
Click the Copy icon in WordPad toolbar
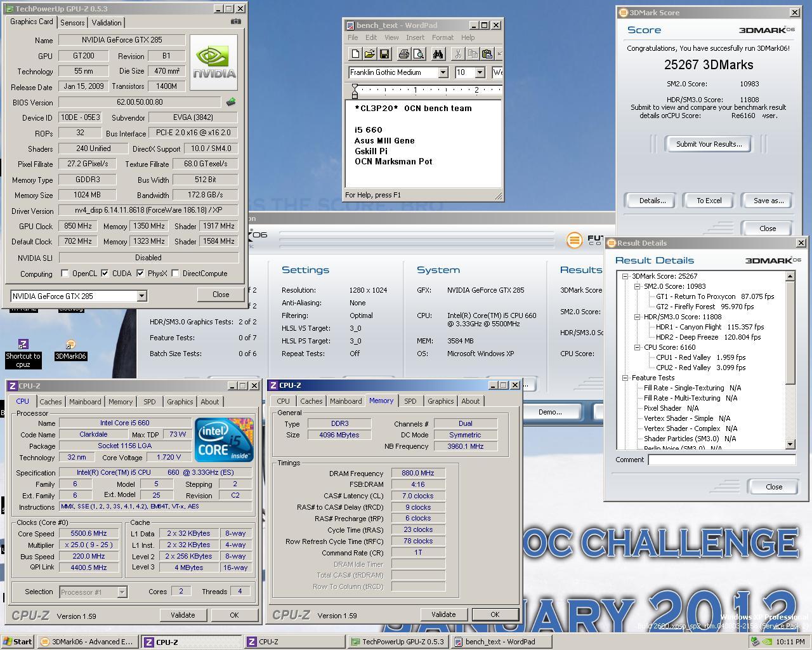473,55
